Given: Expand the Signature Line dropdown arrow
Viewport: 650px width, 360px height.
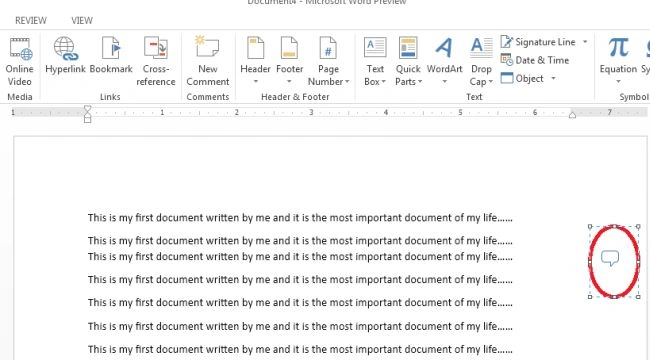Looking at the screenshot, I should [x=585, y=42].
